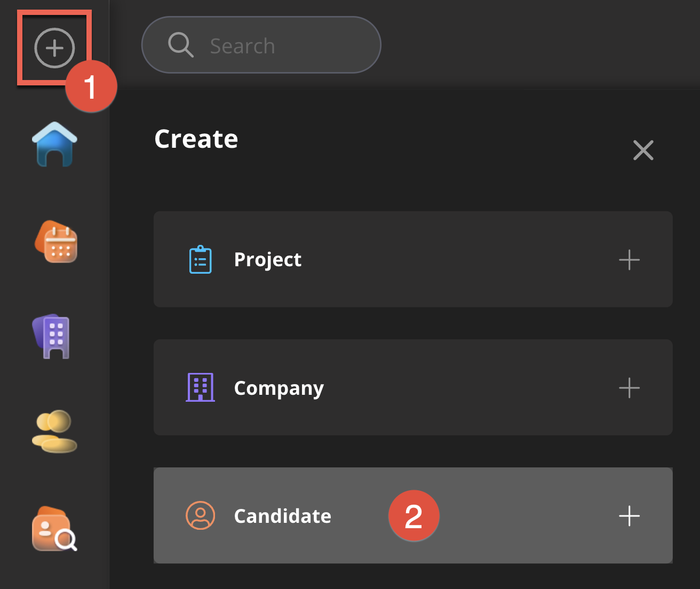The image size is (700, 589).
Task: Click the red step 1 badge
Action: tap(91, 86)
